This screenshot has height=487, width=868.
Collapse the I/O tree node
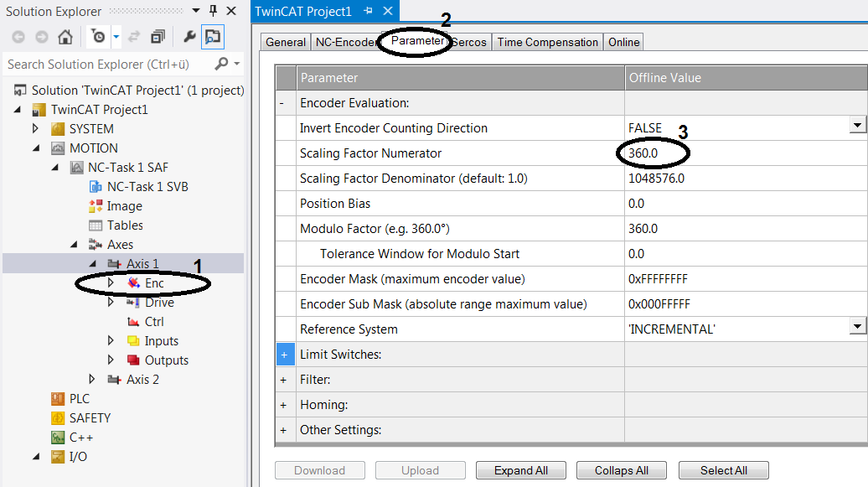tap(37, 457)
